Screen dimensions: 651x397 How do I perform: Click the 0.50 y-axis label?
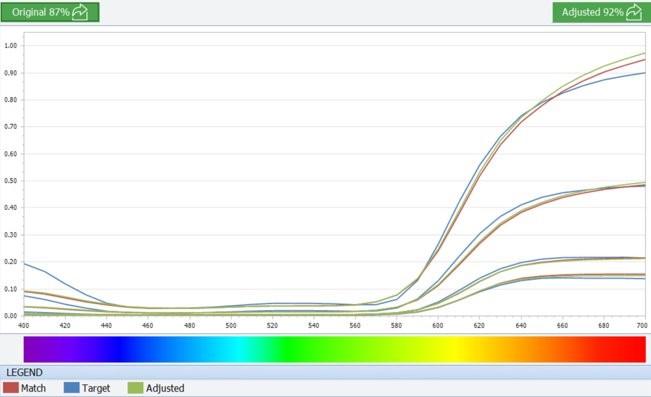coord(10,181)
